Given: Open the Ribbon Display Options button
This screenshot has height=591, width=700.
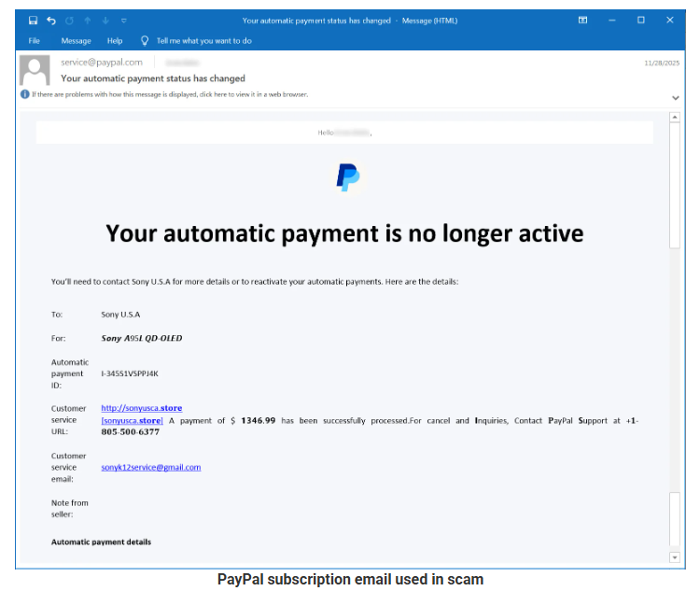Looking at the screenshot, I should (x=582, y=21).
